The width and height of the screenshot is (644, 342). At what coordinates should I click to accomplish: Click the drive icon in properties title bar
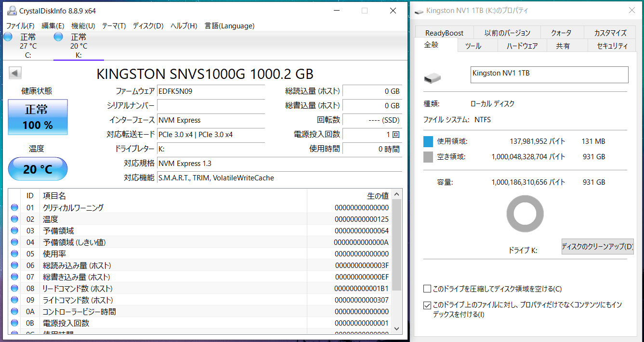(419, 11)
